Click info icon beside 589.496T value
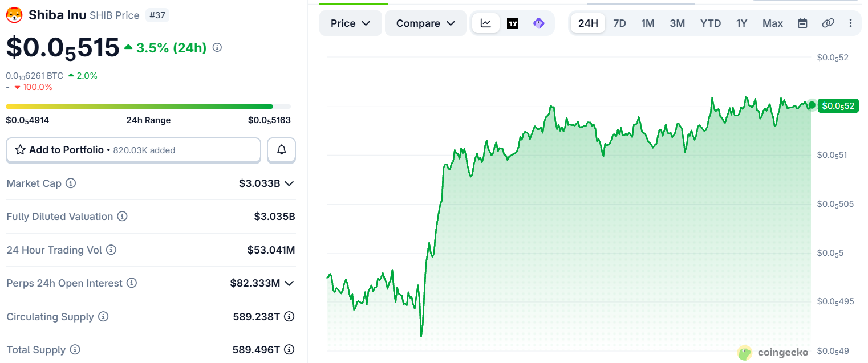 [289, 350]
